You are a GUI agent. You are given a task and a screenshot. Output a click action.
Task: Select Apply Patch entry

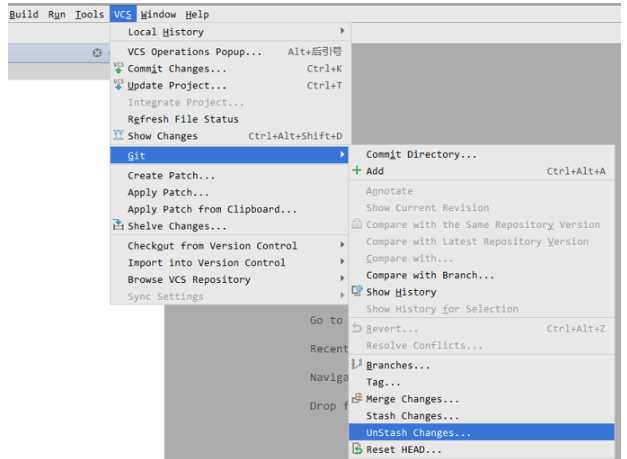coord(231,192)
